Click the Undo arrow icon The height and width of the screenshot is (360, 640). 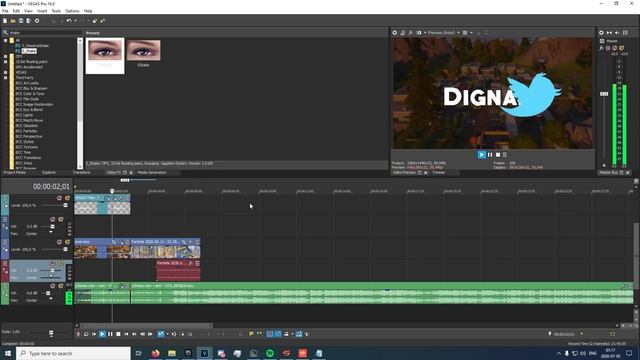(x=69, y=21)
